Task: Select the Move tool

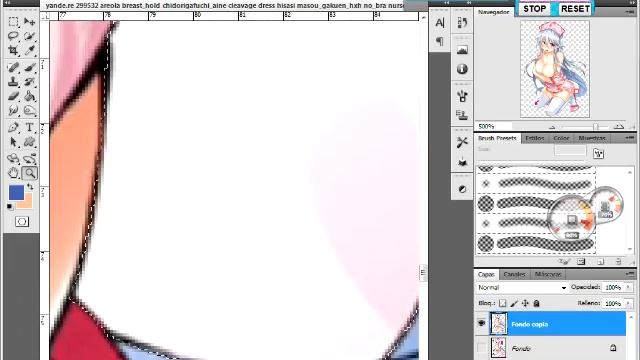Action: [x=29, y=22]
